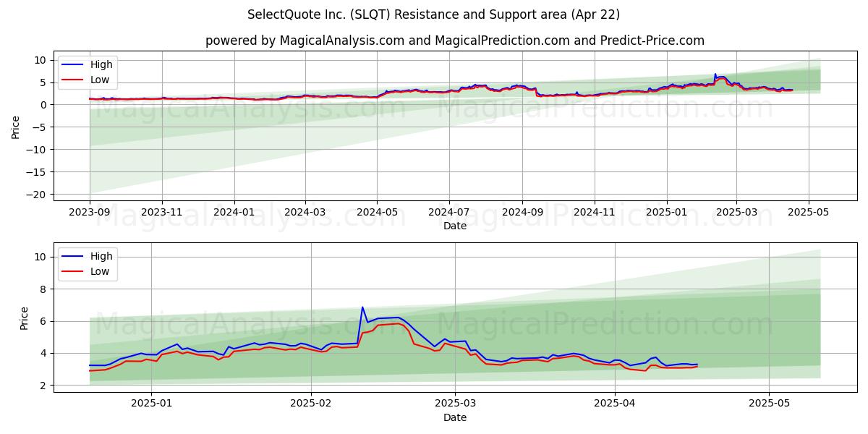Click the bottom chart y-axis value '6'

point(43,321)
